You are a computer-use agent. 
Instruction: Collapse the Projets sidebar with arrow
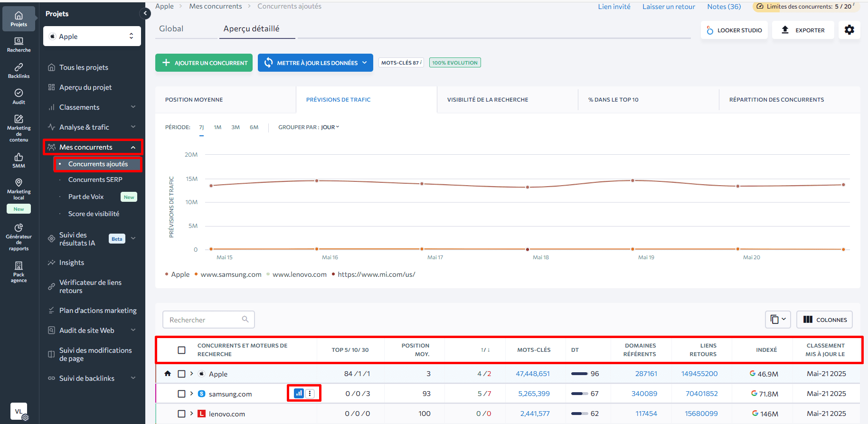coord(145,13)
